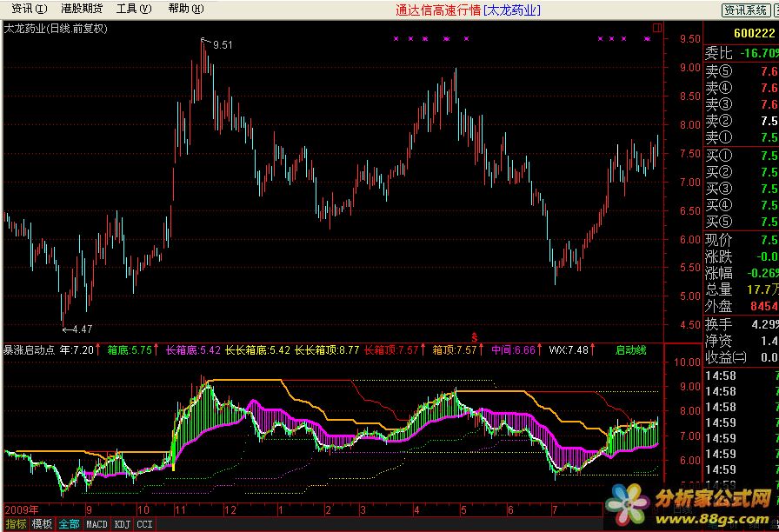Select the KDJ indicator tab

coord(123,524)
